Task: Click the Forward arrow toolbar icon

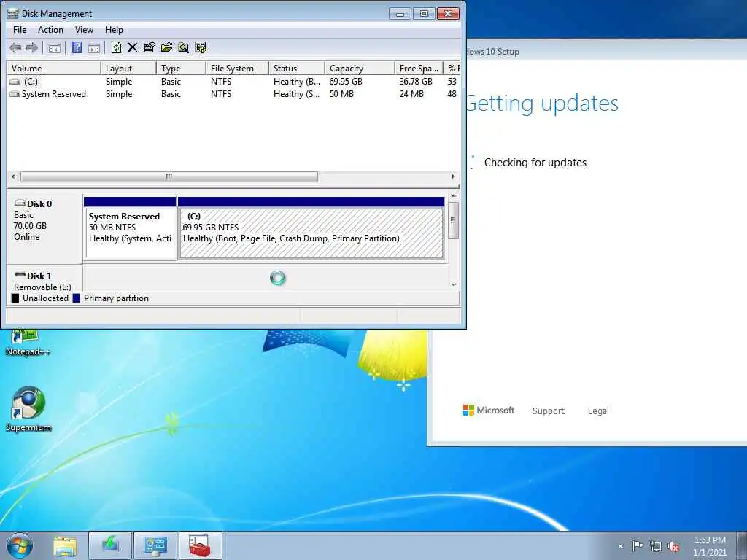Action: tap(32, 47)
